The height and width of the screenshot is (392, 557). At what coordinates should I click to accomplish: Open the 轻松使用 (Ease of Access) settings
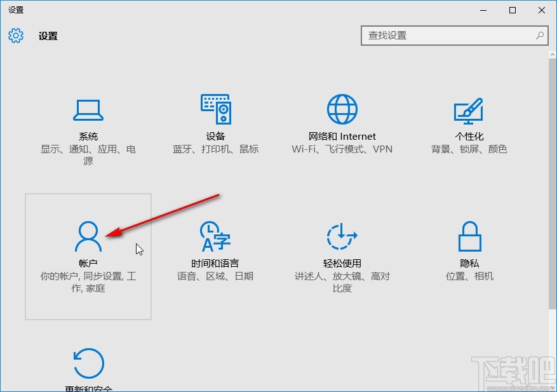pos(342,254)
